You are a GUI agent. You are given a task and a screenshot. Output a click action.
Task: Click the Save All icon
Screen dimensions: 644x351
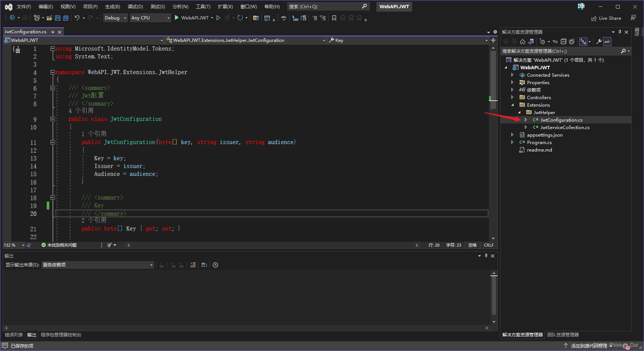click(x=65, y=18)
